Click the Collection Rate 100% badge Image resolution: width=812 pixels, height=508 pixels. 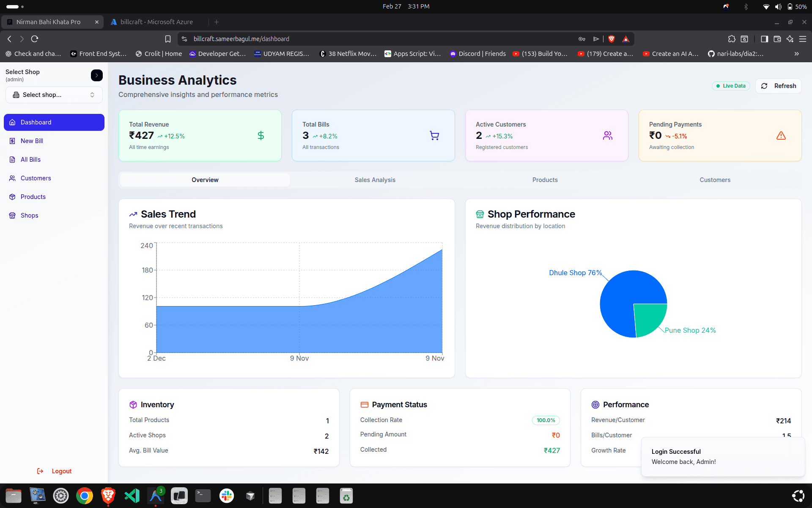click(x=546, y=420)
